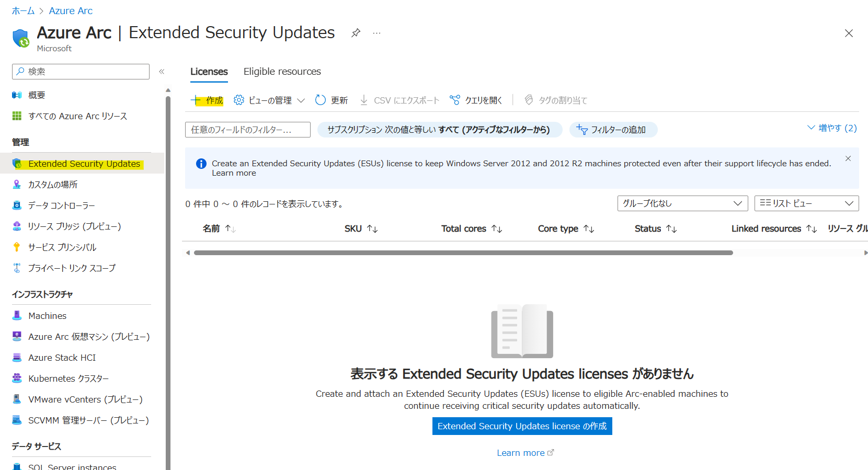Select サービス プリンシパル key icon item
This screenshot has width=868, height=470.
point(62,247)
